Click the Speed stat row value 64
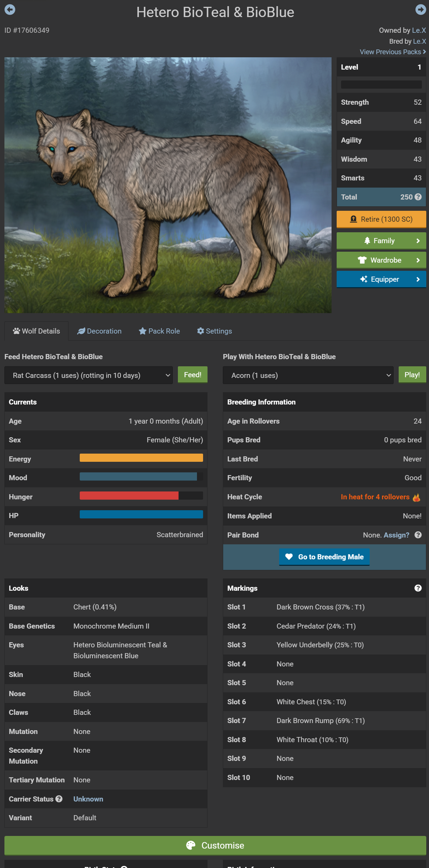This screenshot has width=429, height=868. click(x=418, y=121)
